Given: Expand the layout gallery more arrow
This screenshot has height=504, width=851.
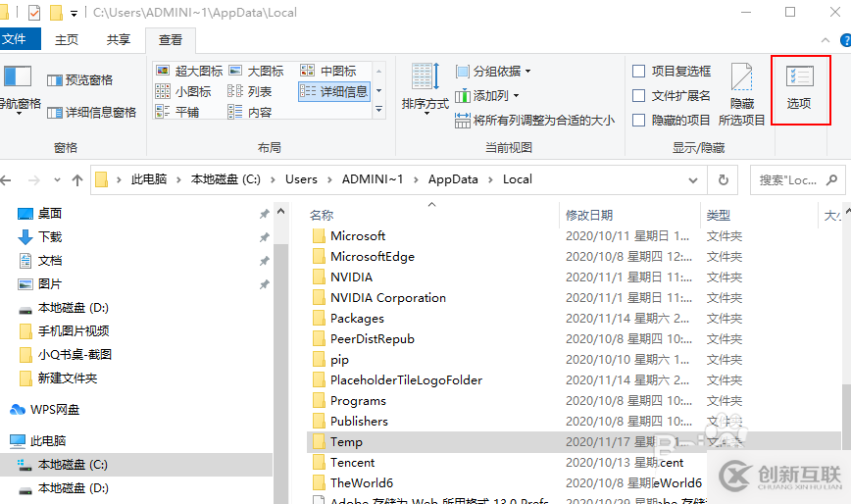Looking at the screenshot, I should [x=378, y=110].
